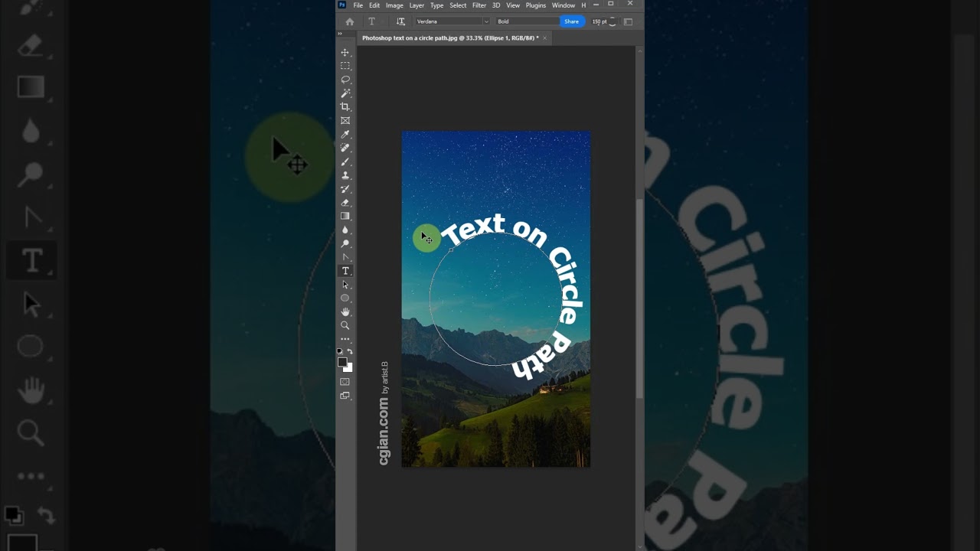Select the Pen tool
Viewport: 980px width, 551px height.
click(x=345, y=257)
